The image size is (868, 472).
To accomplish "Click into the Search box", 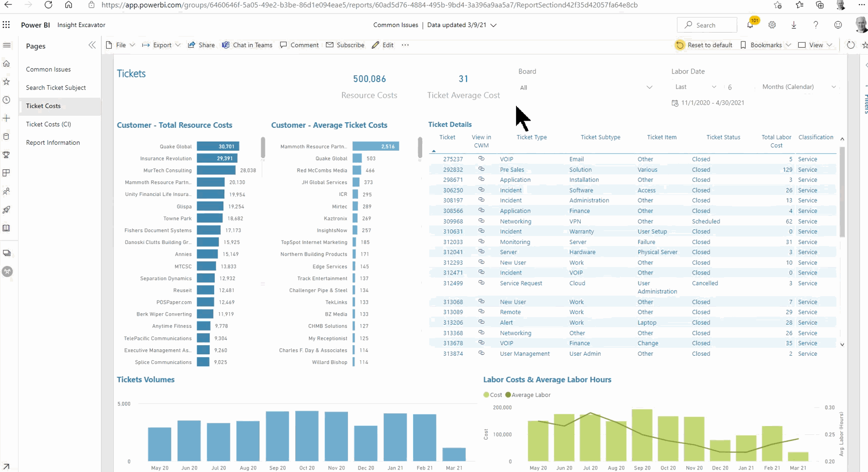I will (707, 25).
